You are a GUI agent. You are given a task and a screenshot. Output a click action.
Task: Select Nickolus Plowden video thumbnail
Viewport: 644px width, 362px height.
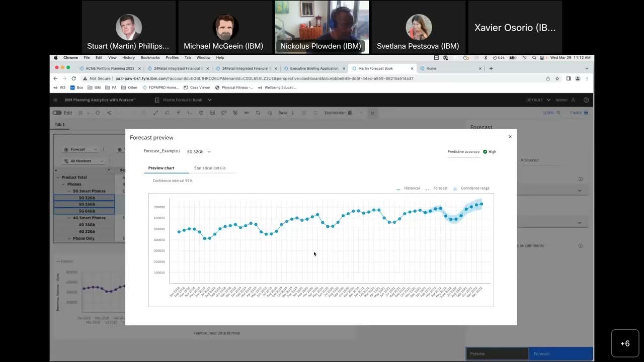click(x=321, y=27)
